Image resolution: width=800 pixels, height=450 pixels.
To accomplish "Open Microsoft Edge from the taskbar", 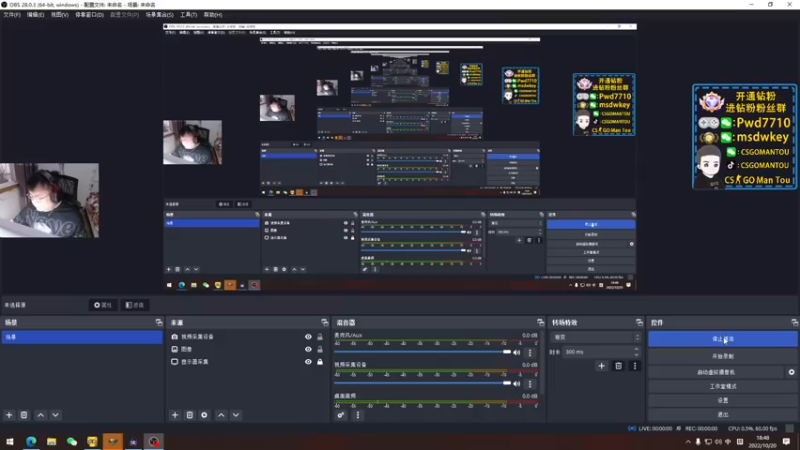I will click(x=31, y=441).
